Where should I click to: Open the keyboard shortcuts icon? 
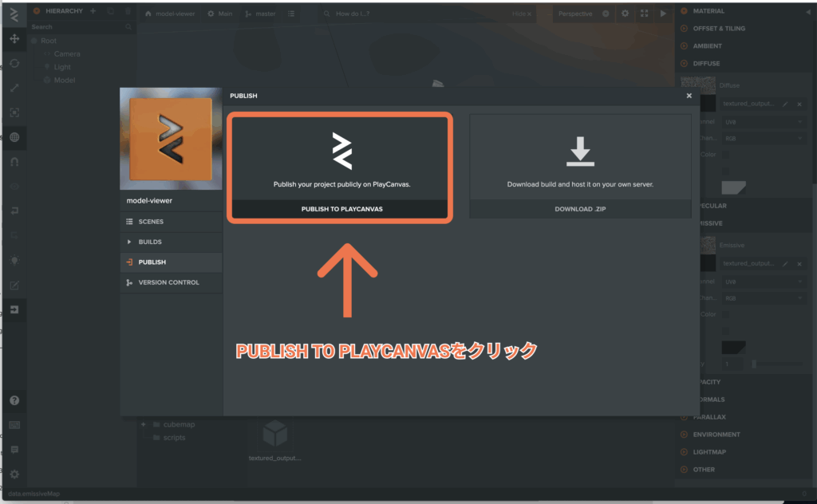(x=14, y=425)
